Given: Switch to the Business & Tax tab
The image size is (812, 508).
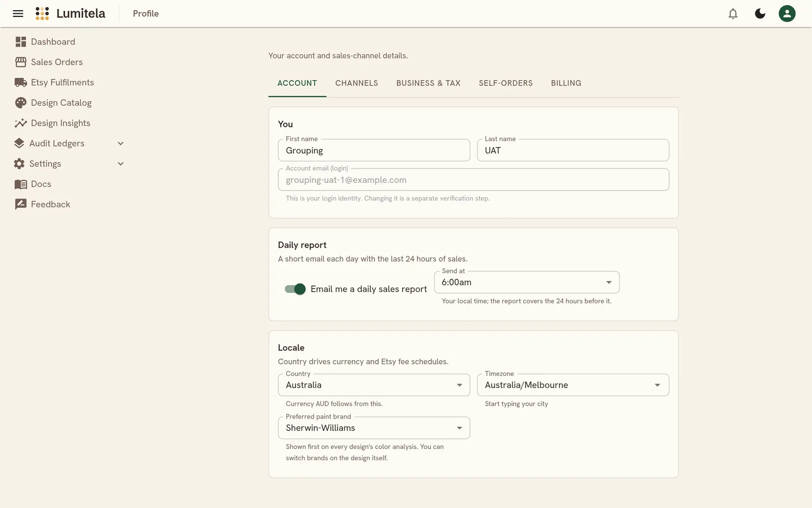Looking at the screenshot, I should pos(428,83).
